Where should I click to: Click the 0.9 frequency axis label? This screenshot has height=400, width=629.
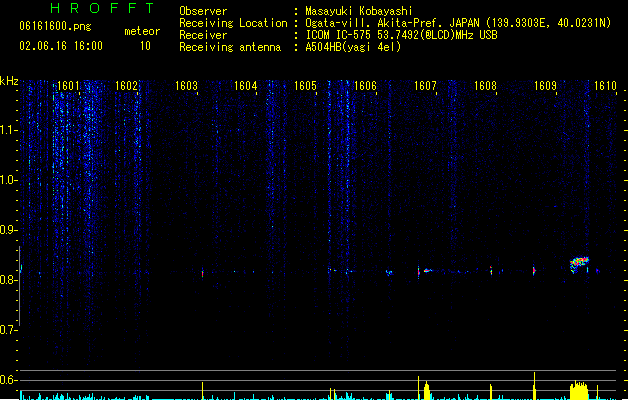tap(8, 230)
